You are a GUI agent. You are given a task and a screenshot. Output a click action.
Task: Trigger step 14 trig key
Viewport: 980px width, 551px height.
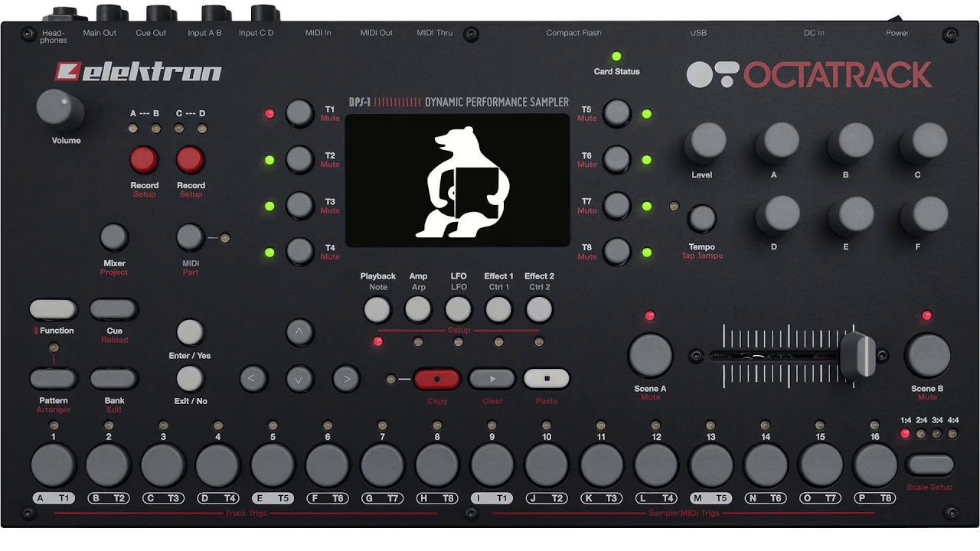766,465
